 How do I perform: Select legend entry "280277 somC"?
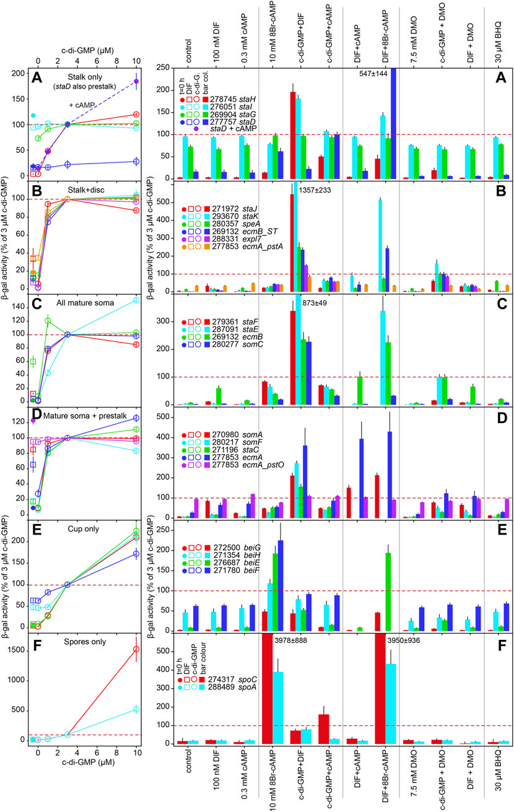pyautogui.click(x=236, y=346)
